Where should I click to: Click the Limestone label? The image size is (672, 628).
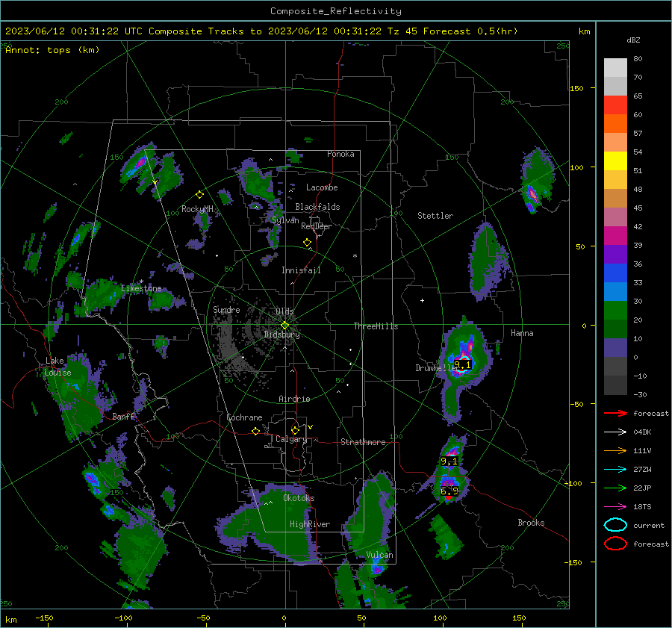coord(141,288)
